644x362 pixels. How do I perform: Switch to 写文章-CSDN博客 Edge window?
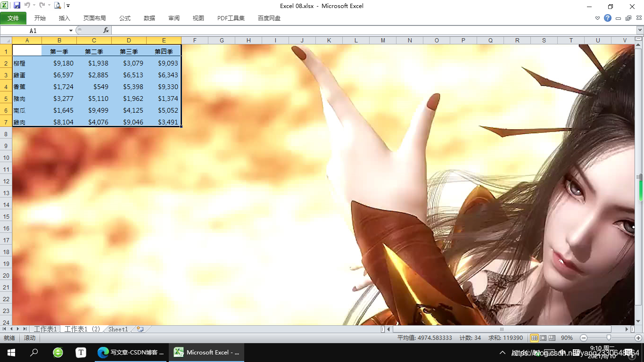(x=131, y=353)
